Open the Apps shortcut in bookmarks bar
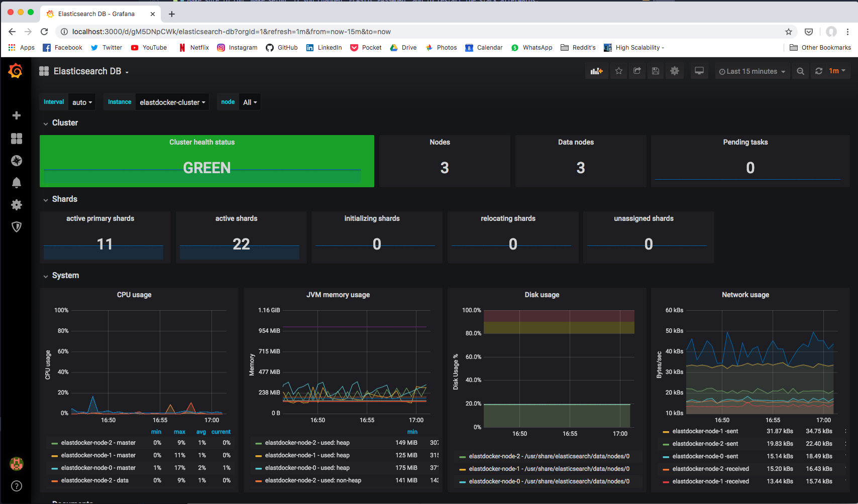Image resolution: width=858 pixels, height=504 pixels. point(22,48)
